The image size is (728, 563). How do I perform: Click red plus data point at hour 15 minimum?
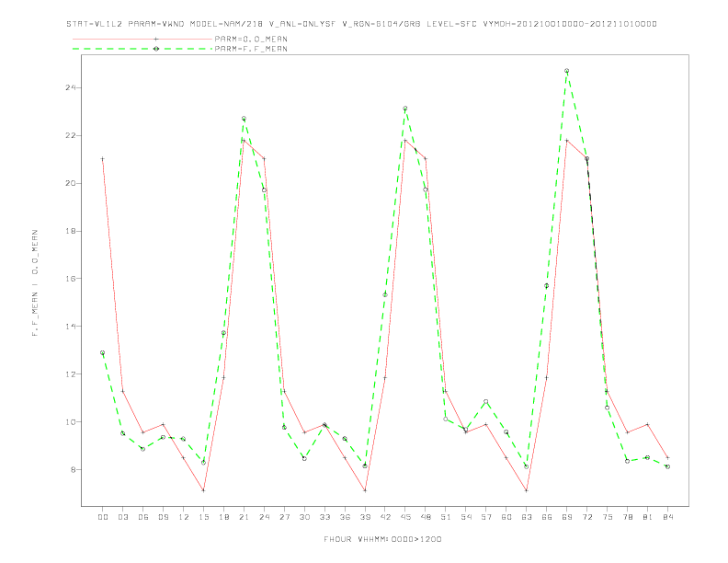[203, 490]
